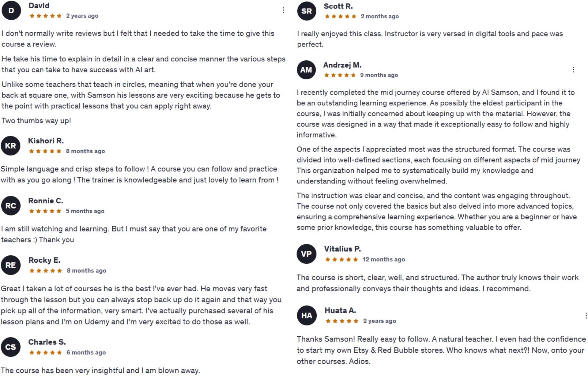Click the star rating on Ronnie C.'s review
This screenshot has height=376, width=588.
coord(45,211)
